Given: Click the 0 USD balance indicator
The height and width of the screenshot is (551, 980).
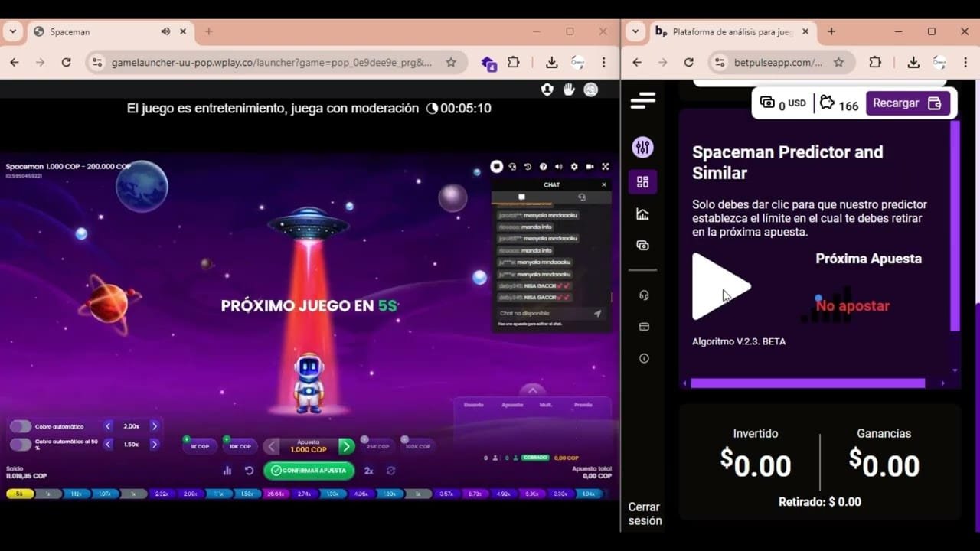Looking at the screenshot, I should click(782, 103).
